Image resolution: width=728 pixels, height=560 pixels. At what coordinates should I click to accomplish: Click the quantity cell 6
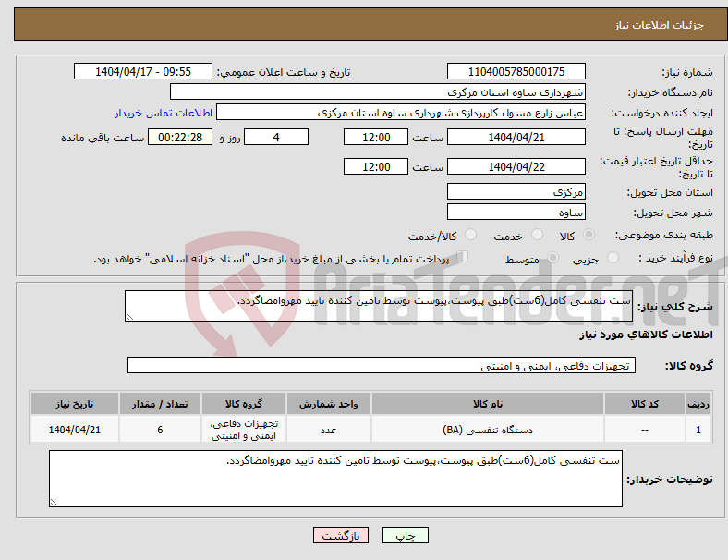160,430
